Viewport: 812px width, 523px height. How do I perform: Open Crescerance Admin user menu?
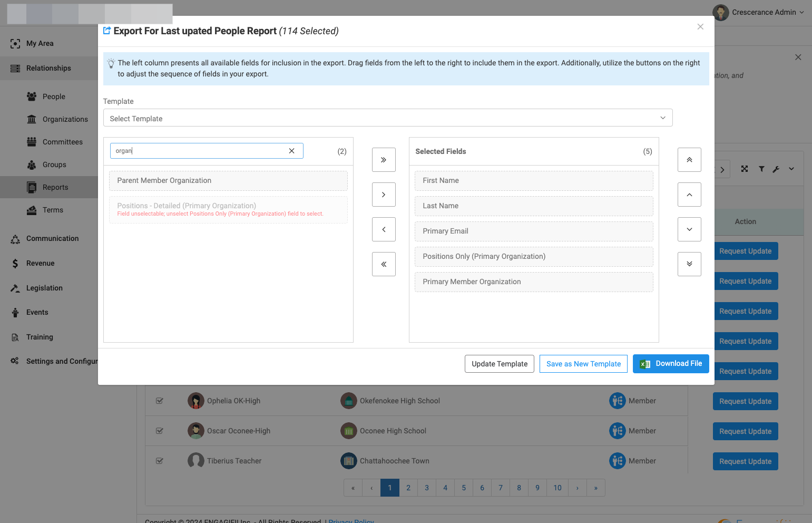tap(758, 12)
